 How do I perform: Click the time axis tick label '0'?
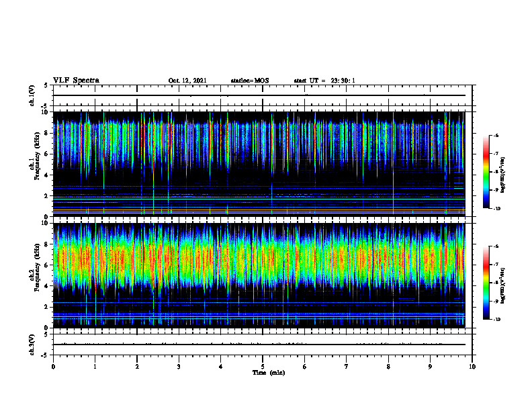coord(53,367)
